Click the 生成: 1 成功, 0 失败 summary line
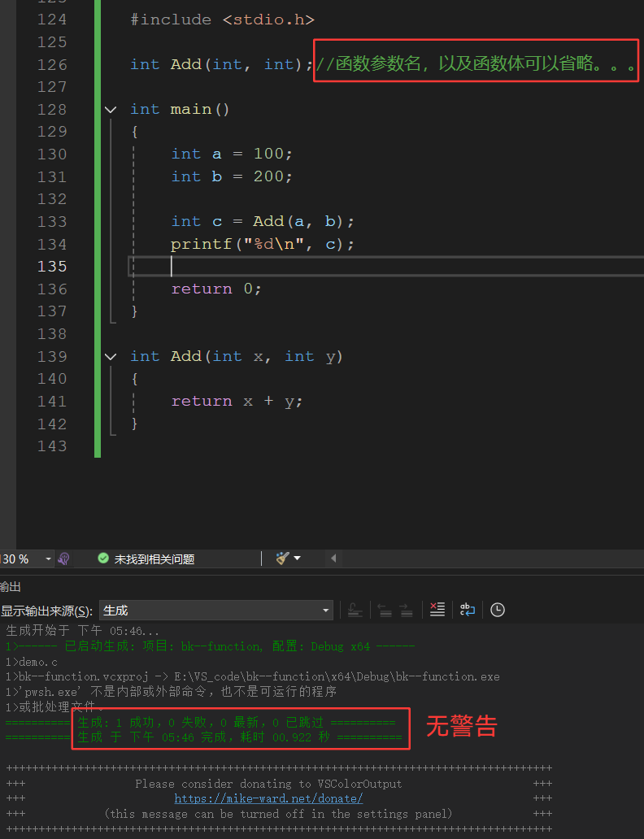The height and width of the screenshot is (839, 644). click(x=200, y=723)
